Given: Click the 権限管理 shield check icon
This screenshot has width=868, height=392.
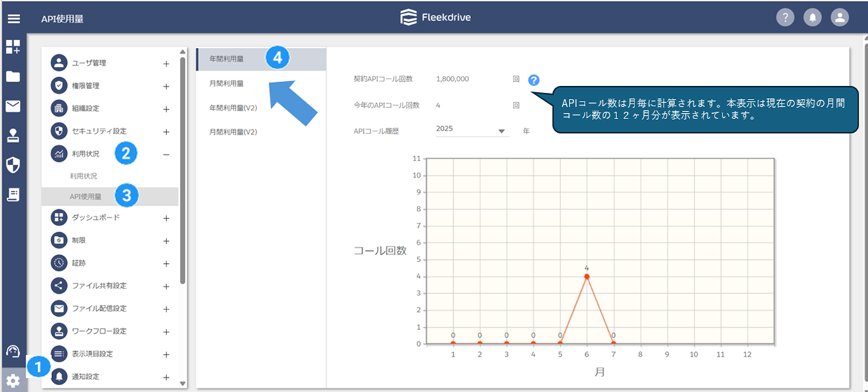Looking at the screenshot, I should pos(60,86).
